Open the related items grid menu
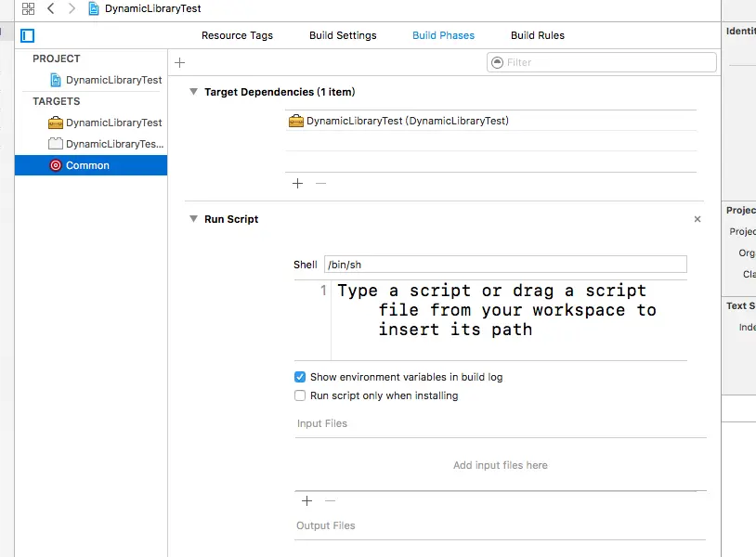 point(29,8)
